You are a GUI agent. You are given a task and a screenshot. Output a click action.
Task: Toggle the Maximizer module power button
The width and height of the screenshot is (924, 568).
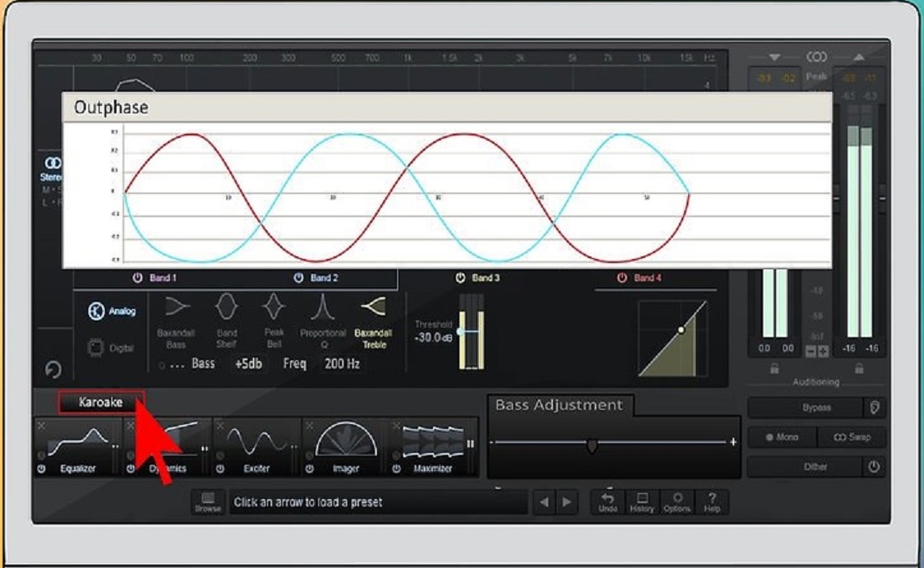pyautogui.click(x=396, y=469)
